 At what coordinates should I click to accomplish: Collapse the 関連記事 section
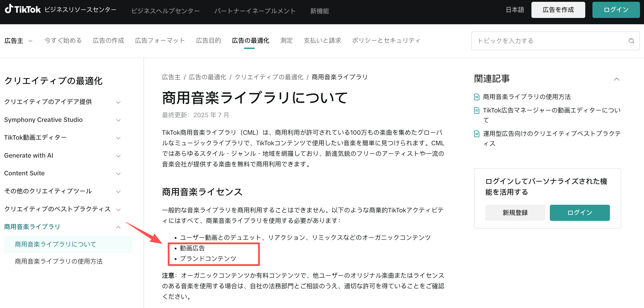pos(616,79)
